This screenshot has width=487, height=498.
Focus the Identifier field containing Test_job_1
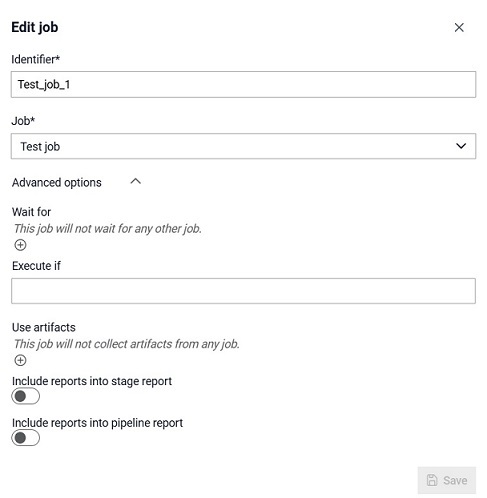[243, 84]
